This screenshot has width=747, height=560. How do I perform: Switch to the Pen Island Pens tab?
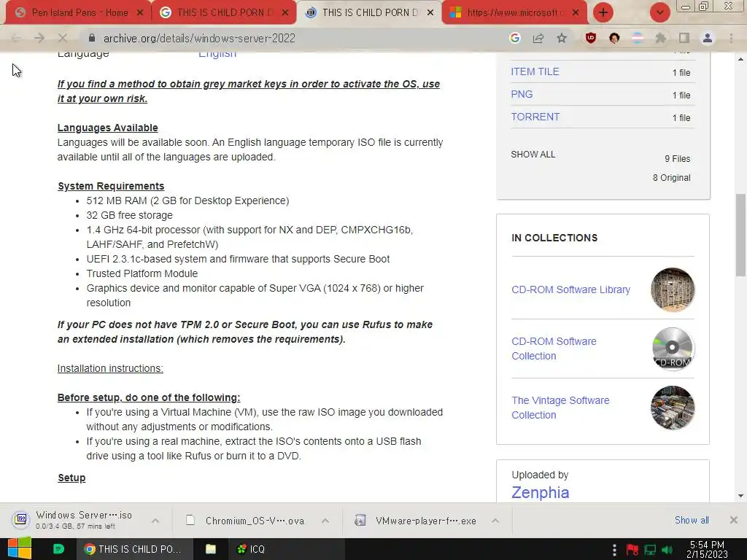click(79, 13)
